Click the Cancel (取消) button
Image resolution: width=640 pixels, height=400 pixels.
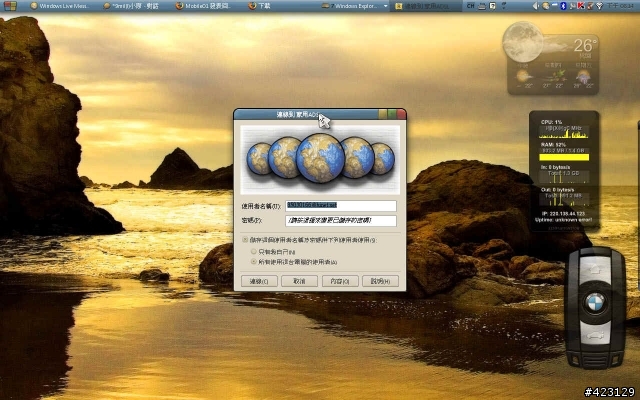[x=299, y=281]
